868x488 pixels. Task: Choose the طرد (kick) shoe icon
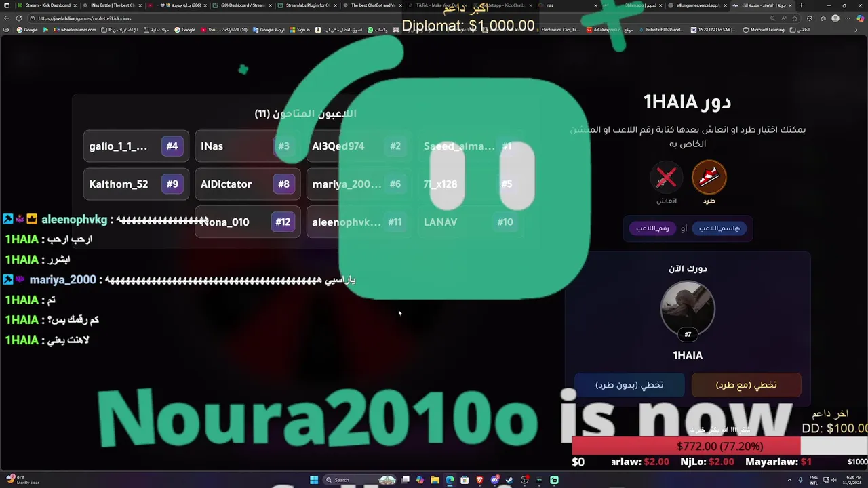pyautogui.click(x=709, y=178)
